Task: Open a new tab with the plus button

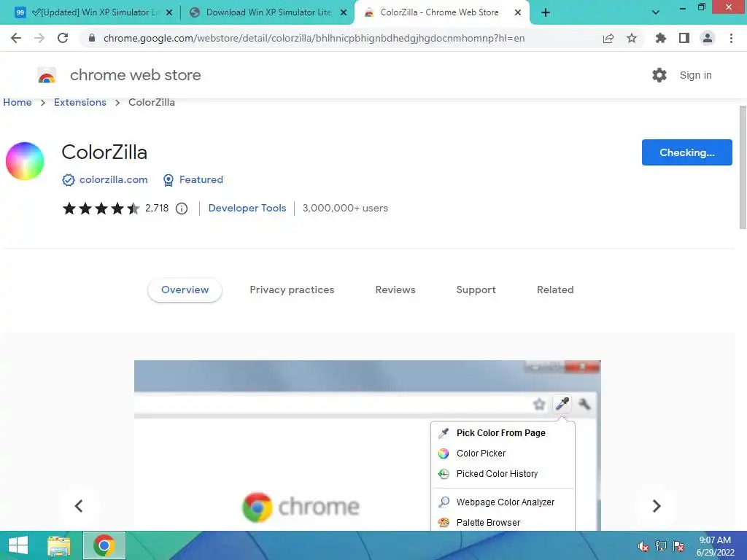Action: 546,12
